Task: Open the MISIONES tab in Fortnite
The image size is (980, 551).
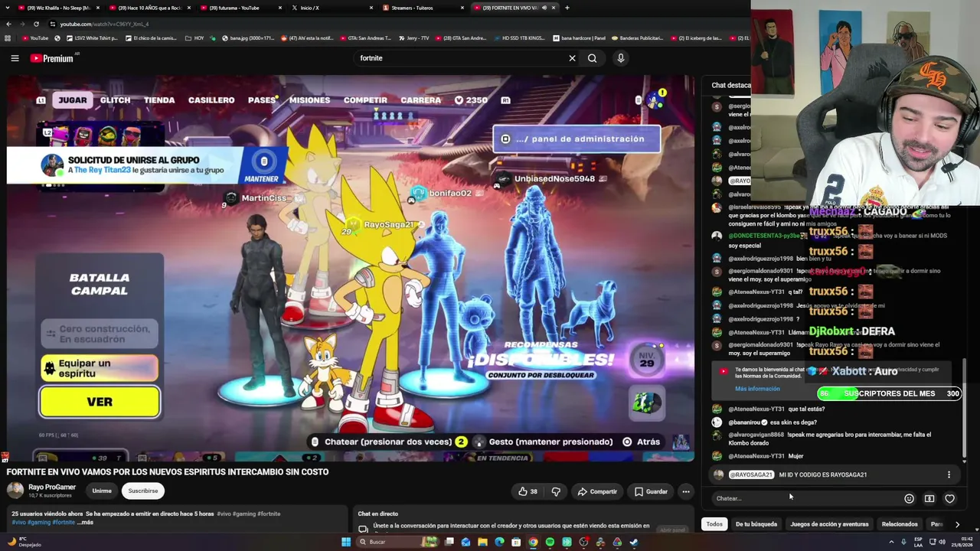Action: click(x=309, y=100)
